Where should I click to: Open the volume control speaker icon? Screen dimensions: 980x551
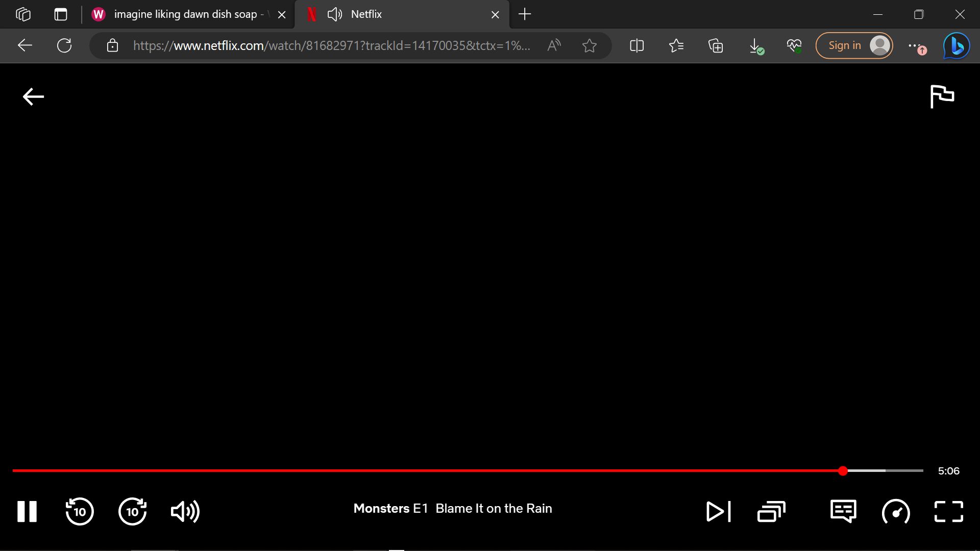(x=185, y=511)
